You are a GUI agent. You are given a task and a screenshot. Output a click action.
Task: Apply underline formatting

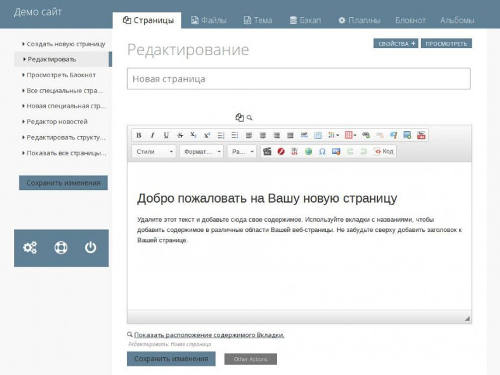pyautogui.click(x=166, y=135)
